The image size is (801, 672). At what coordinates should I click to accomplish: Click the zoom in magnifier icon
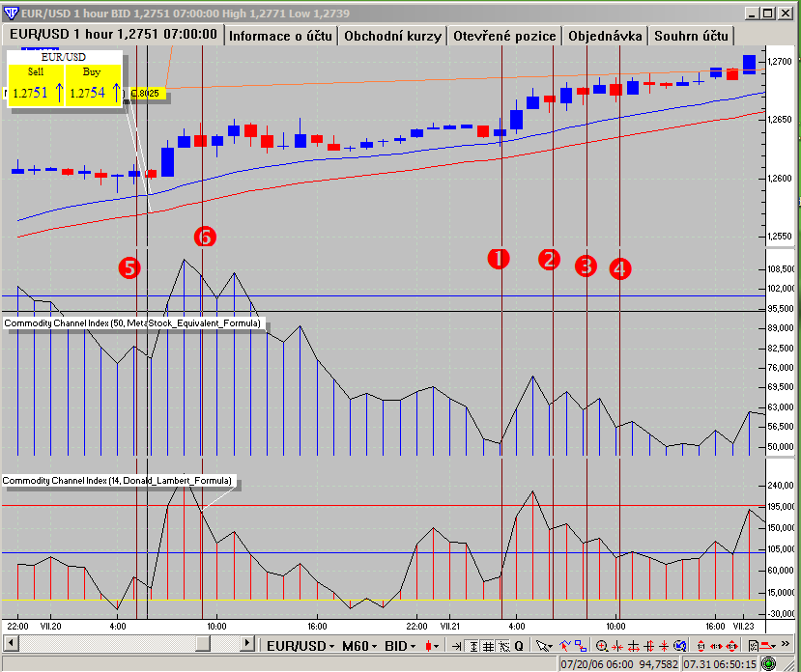[x=602, y=646]
